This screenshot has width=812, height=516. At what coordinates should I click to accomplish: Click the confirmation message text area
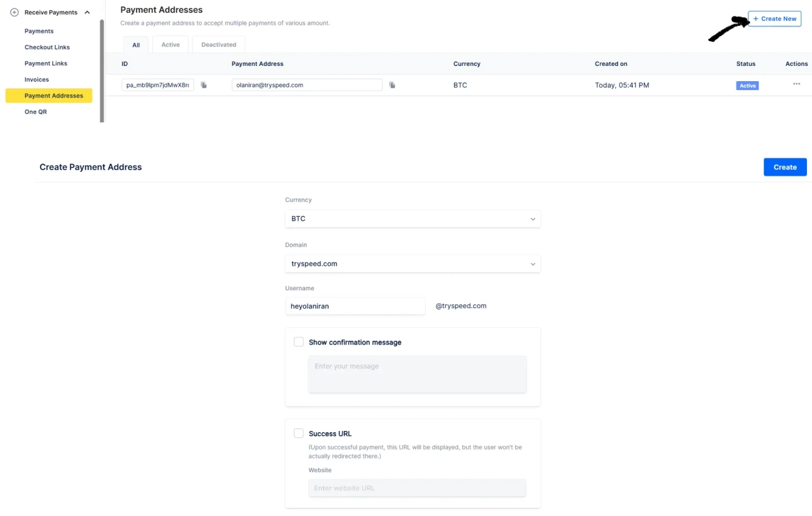(x=417, y=374)
